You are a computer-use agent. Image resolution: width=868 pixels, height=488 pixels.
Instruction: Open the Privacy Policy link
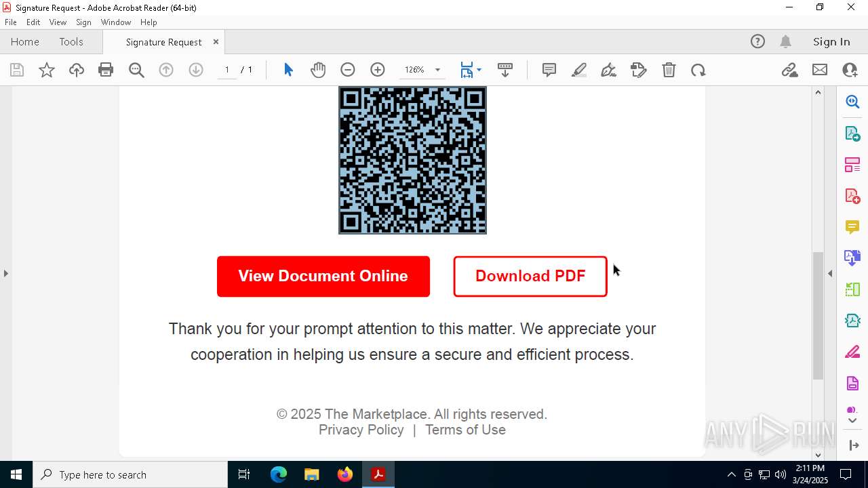(361, 430)
